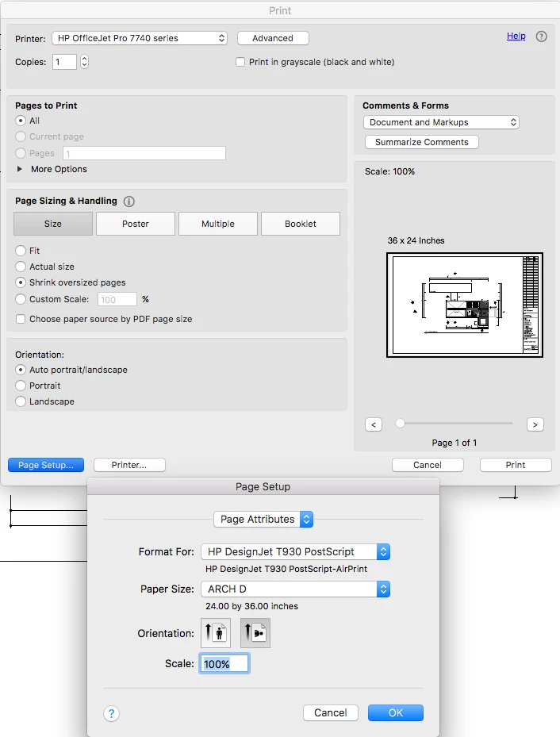The width and height of the screenshot is (560, 737).
Task: Click the page preview slider handle
Action: [x=400, y=424]
